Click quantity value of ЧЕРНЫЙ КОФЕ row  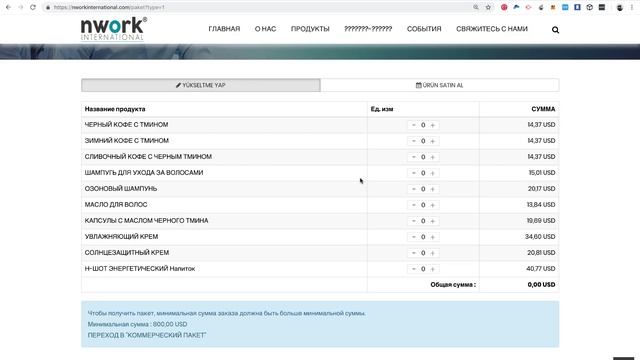pos(423,125)
